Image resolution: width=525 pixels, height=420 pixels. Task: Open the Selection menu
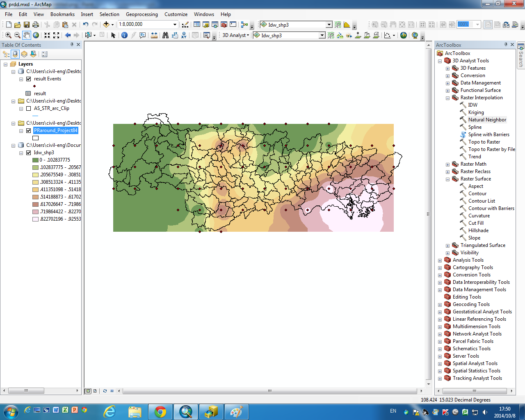[x=109, y=14]
